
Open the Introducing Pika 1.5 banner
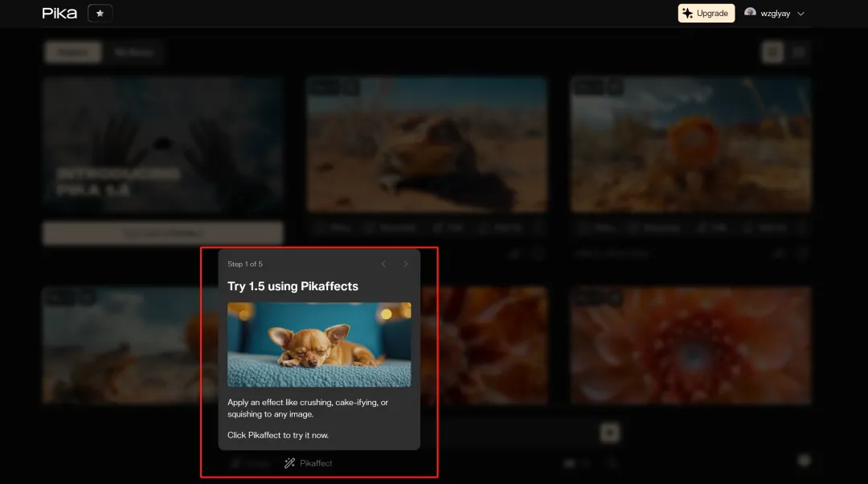(162, 145)
